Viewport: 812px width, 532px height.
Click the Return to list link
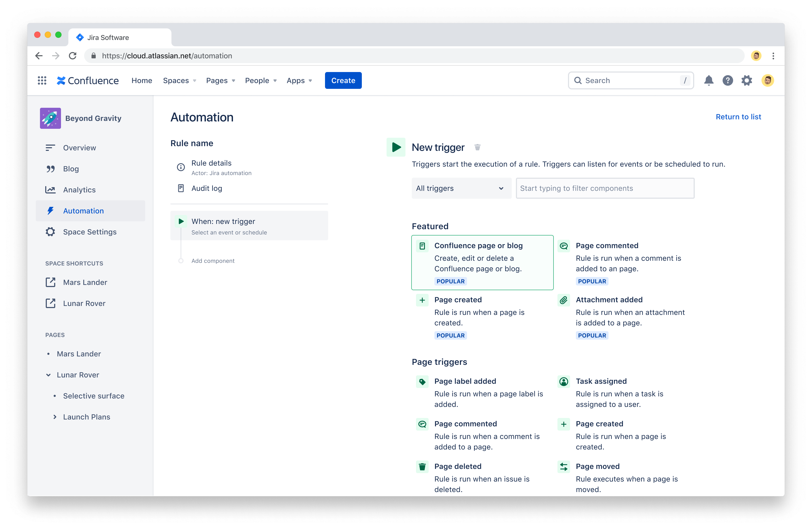click(738, 116)
